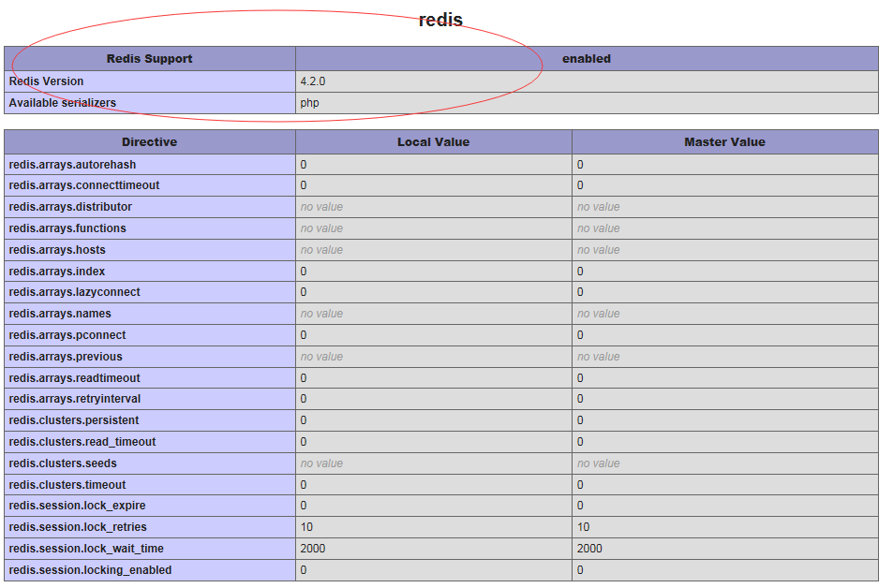Click local value of redis.session.lock_retries
The width and height of the screenshot is (893, 588).
(306, 527)
